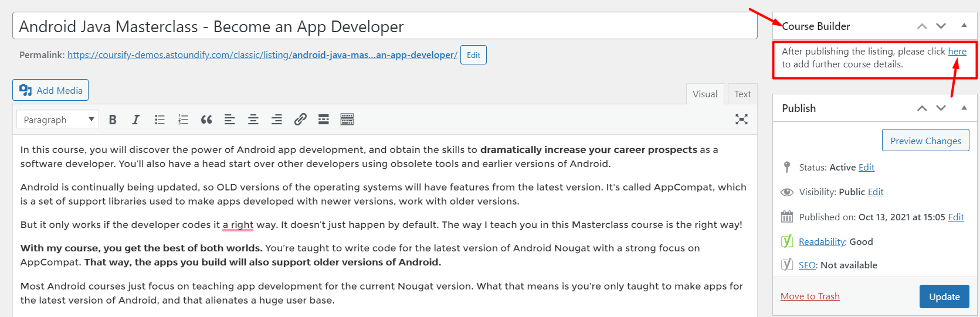Toggle Bold formatting in editor toolbar
The image size is (980, 317).
[113, 120]
